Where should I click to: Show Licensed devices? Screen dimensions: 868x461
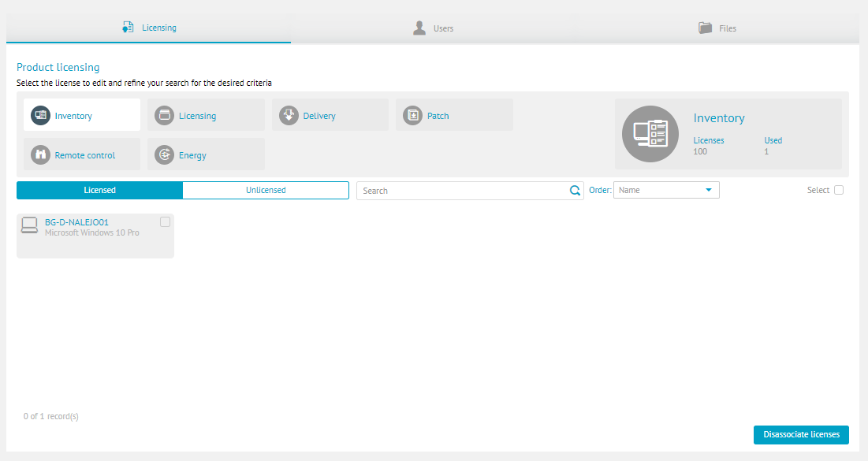(x=99, y=190)
